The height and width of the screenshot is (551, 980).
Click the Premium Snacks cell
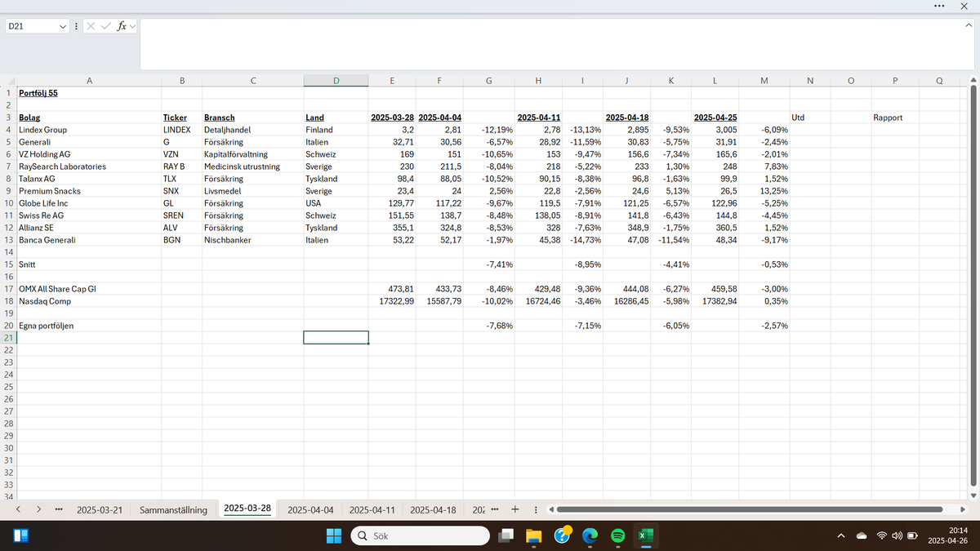(89, 191)
